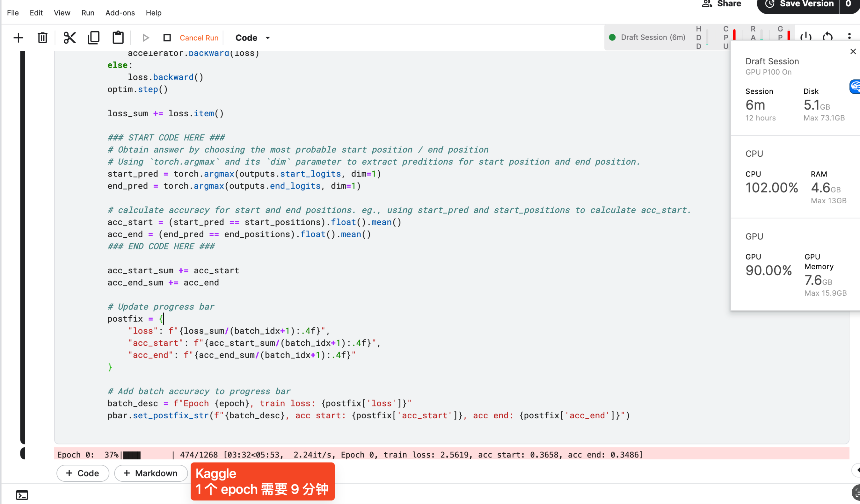Click the Epoch 0 training progress bar
The width and height of the screenshot is (860, 504).
coord(341,455)
